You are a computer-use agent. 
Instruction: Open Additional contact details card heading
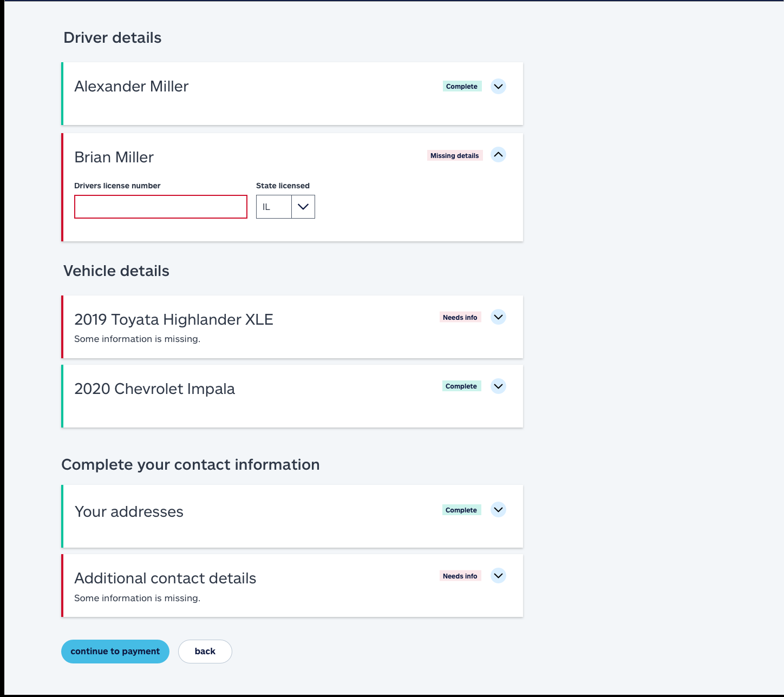tap(165, 578)
